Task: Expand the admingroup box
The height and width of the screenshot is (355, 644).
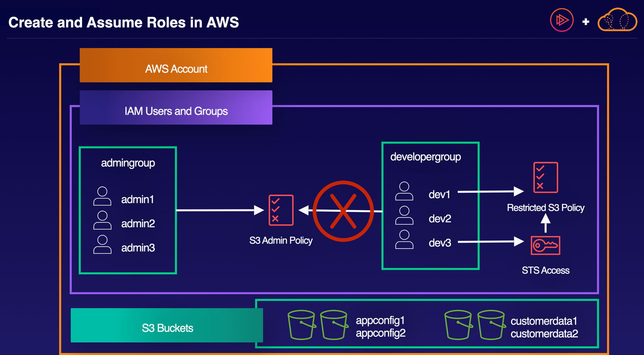Action: 128,163
